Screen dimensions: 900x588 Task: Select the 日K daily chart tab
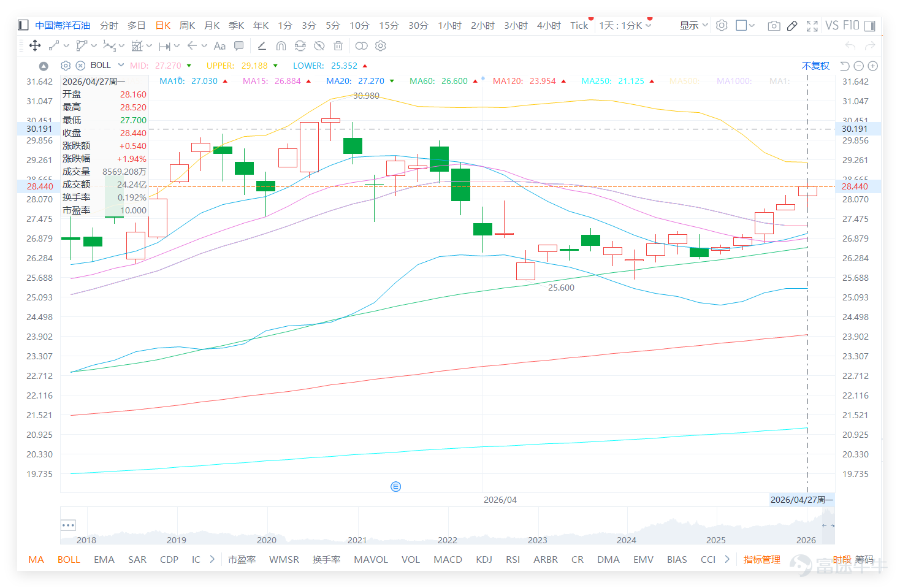pyautogui.click(x=162, y=25)
